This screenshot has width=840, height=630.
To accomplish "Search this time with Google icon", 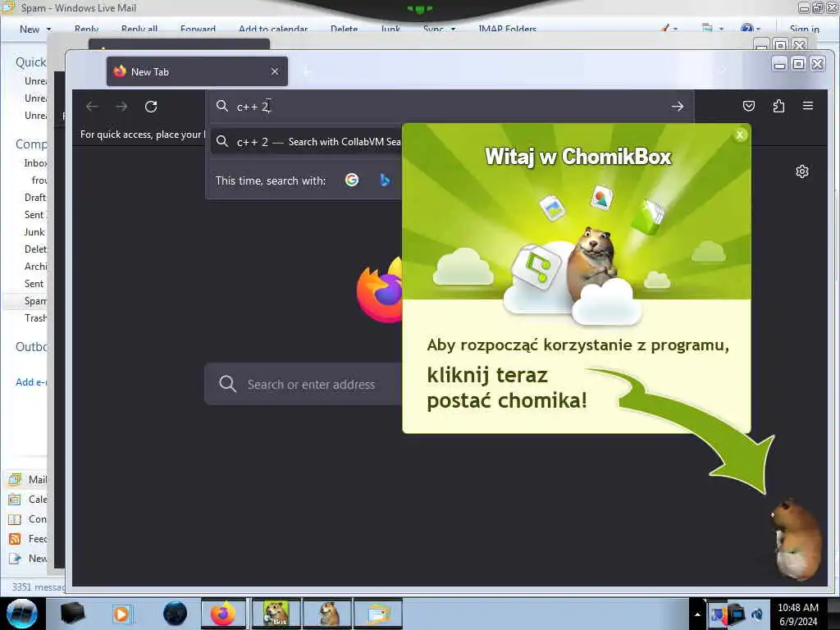I will [x=352, y=180].
